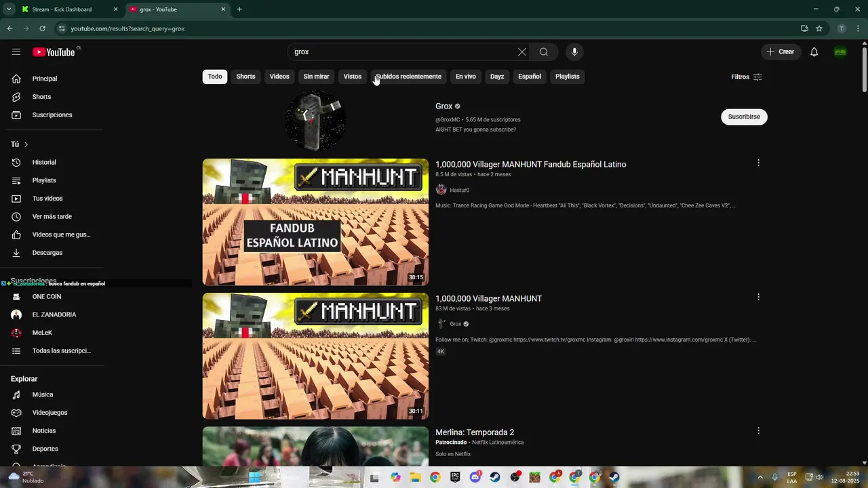The width and height of the screenshot is (868, 488).
Task: Open the YouTube hamburger guide menu
Action: [16, 52]
